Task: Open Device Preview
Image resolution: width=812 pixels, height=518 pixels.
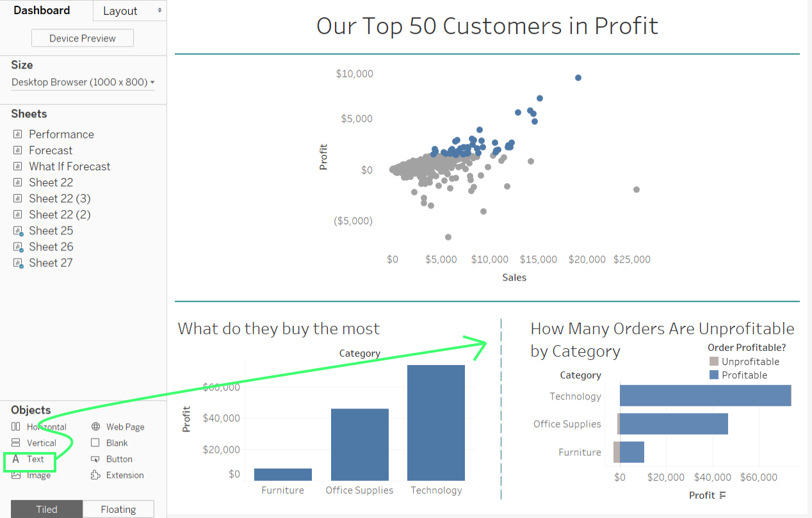Action: [82, 38]
